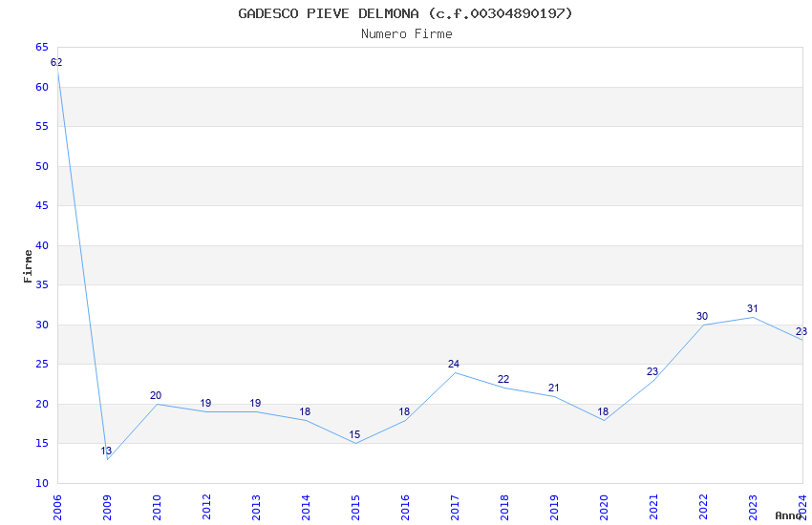Pick the x-axis year 2023
The height and width of the screenshot is (525, 812).
point(753,507)
